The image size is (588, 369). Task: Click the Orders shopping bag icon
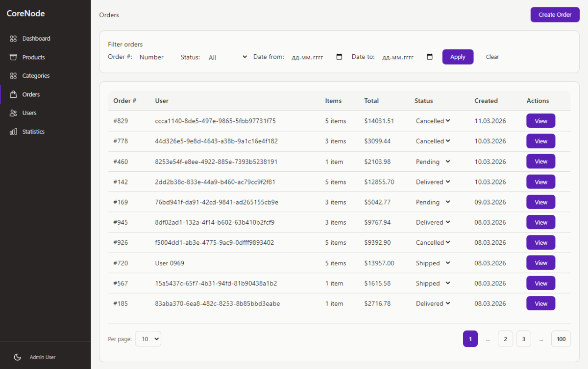pyautogui.click(x=13, y=94)
